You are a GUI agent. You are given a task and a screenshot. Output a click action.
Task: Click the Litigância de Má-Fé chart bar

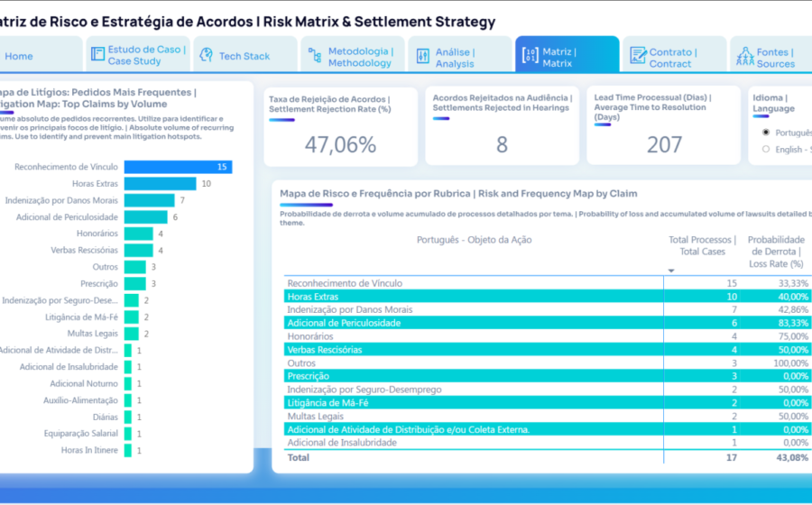click(x=131, y=317)
